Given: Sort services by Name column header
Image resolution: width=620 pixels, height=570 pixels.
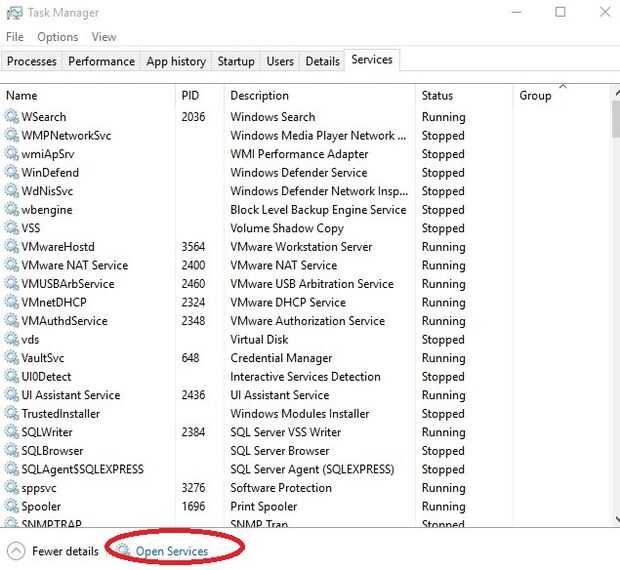Looking at the screenshot, I should tap(21, 96).
